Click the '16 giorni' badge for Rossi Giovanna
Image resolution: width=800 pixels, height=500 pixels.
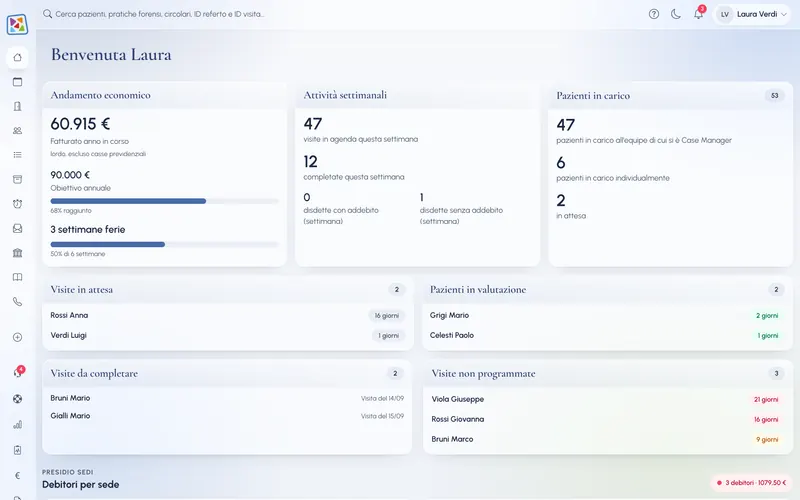[x=766, y=419]
